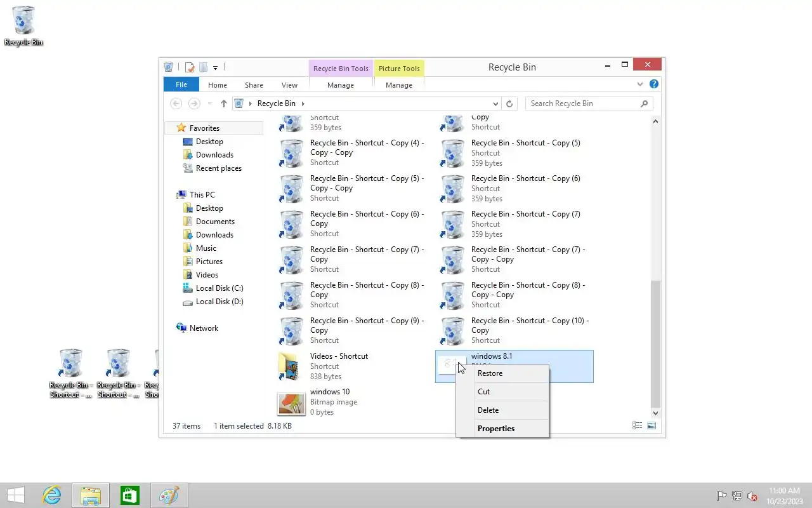Open the Windows Start button
The width and height of the screenshot is (812, 508).
click(15, 495)
